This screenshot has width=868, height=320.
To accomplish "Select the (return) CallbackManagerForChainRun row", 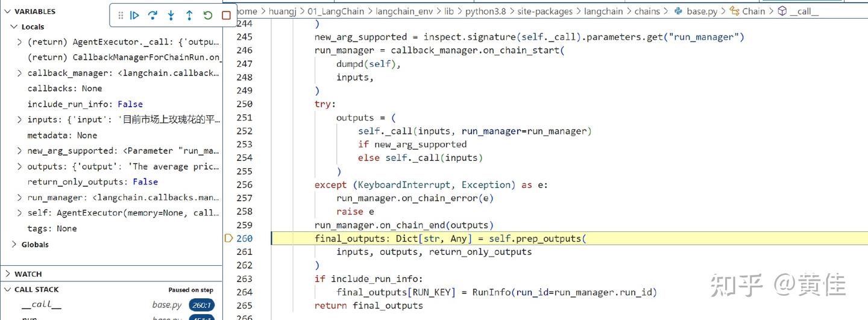I will click(111, 57).
